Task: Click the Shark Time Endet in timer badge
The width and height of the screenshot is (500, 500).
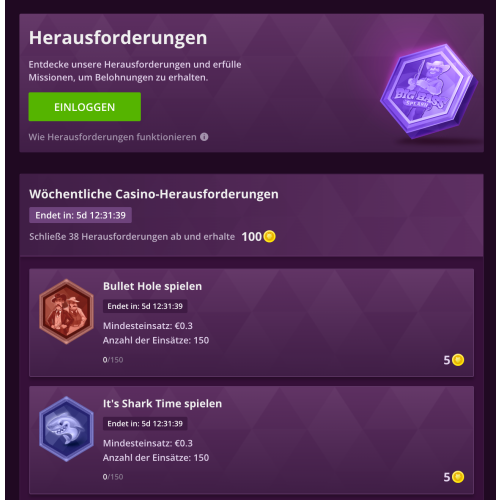Action: coord(145,424)
